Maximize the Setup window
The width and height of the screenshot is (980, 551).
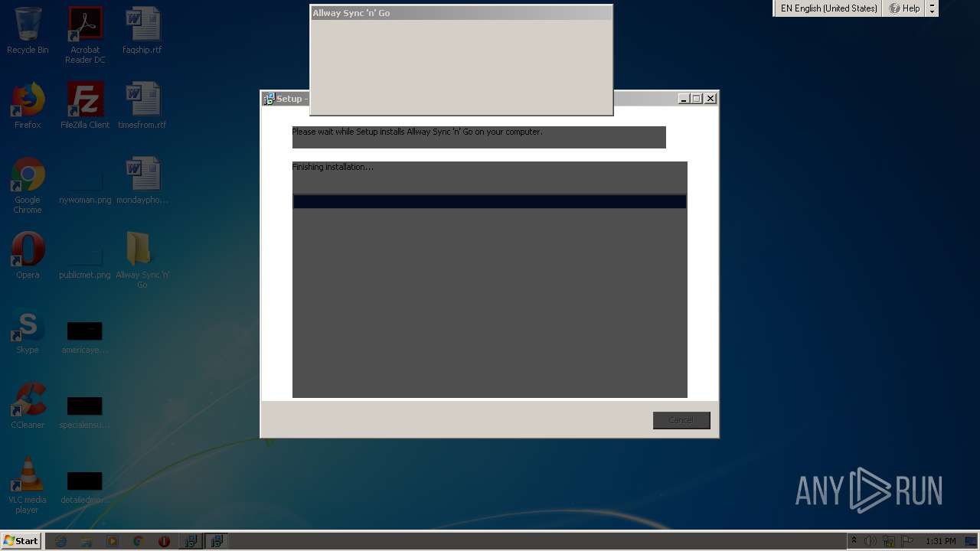pos(697,99)
